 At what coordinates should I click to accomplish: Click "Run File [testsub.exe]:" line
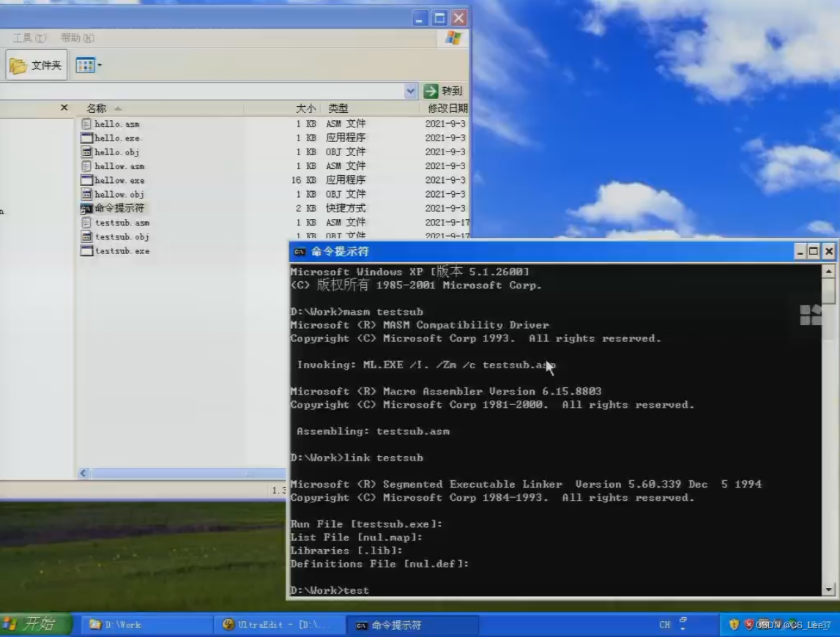366,524
